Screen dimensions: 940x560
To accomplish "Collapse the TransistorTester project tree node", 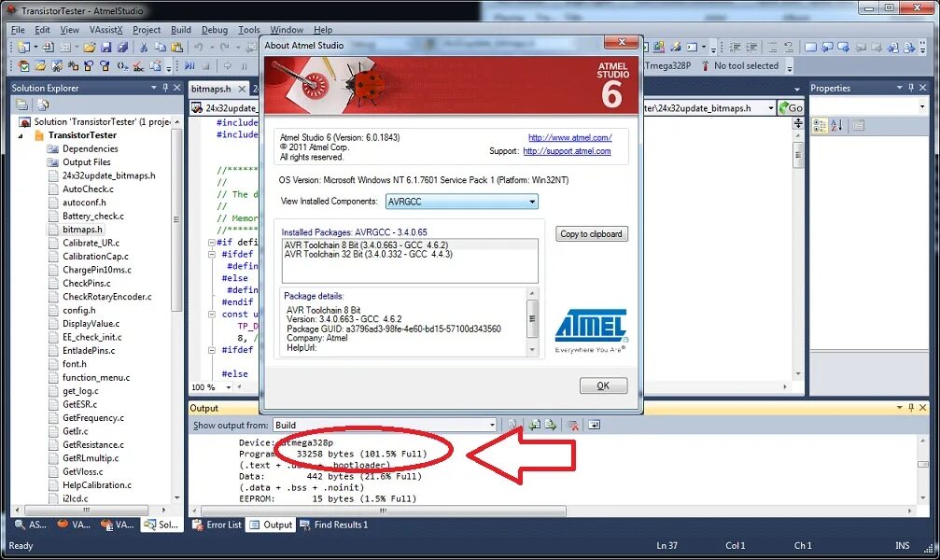I will coord(21,135).
